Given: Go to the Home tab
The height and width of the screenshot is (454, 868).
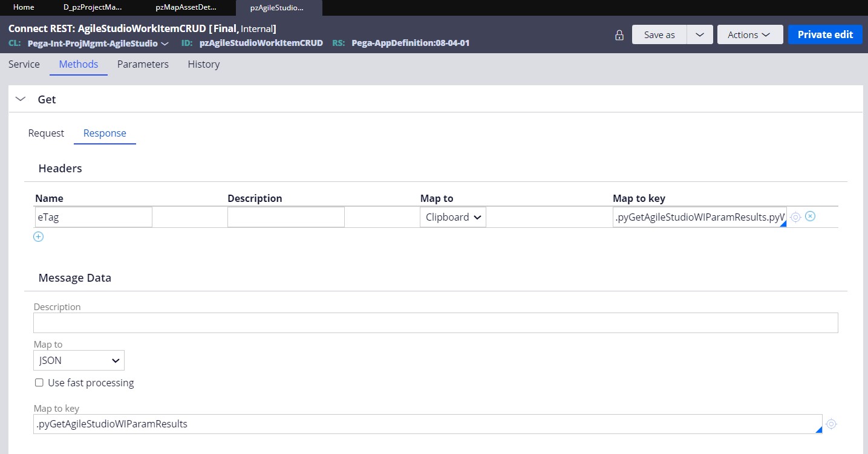Looking at the screenshot, I should click(x=24, y=8).
